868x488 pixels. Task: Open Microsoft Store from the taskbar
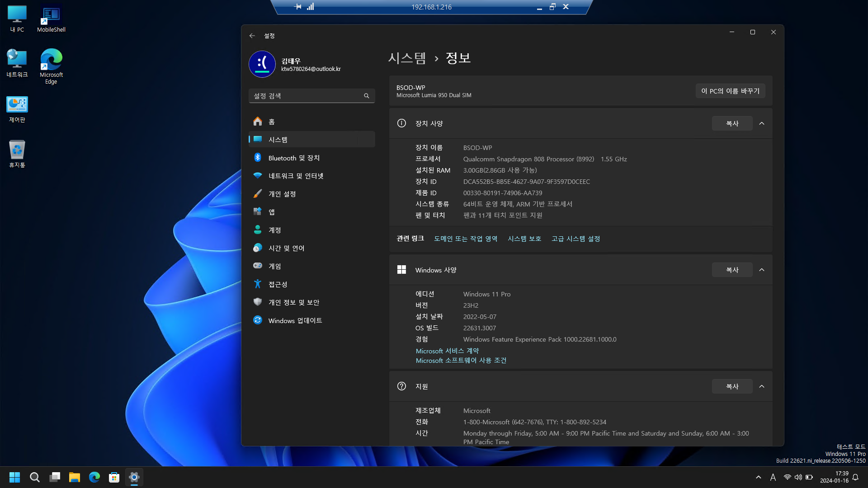(x=114, y=477)
